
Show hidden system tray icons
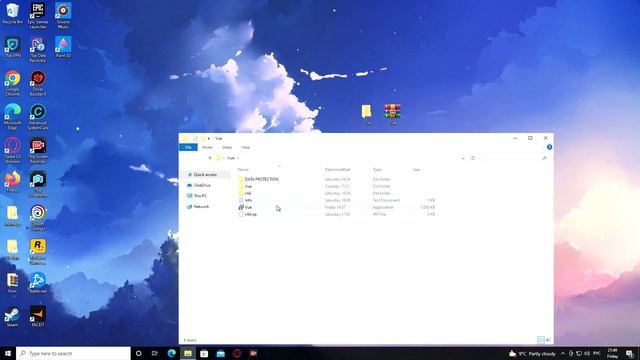pos(563,353)
